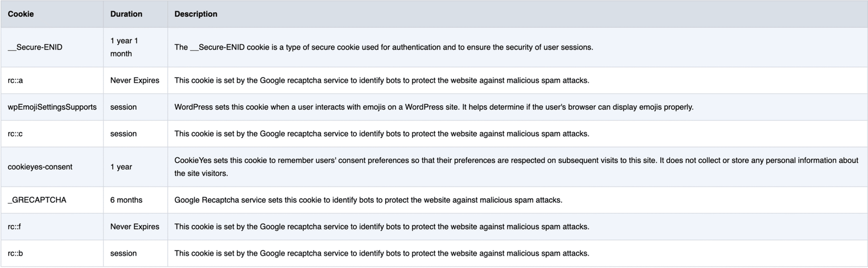Click the rc::a cookie name cell
Image resolution: width=868 pixels, height=268 pixels.
point(15,80)
